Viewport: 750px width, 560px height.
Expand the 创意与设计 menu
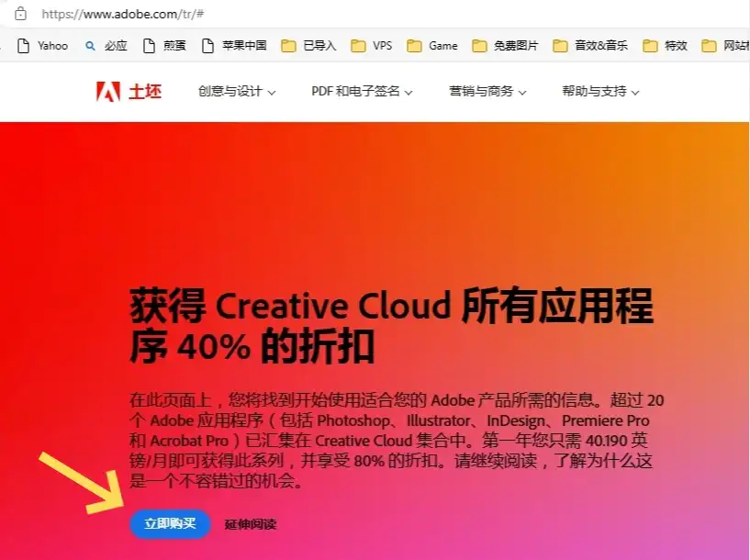coord(237,91)
